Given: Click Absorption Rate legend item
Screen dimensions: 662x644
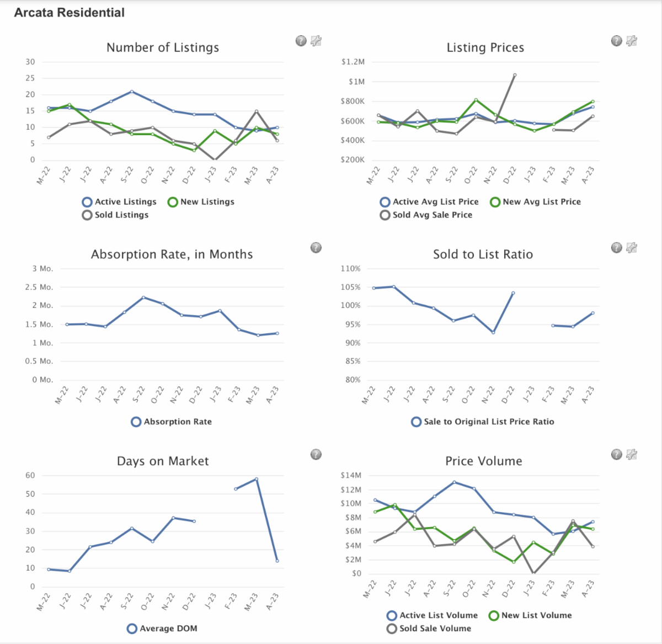Looking at the screenshot, I should pos(172,422).
